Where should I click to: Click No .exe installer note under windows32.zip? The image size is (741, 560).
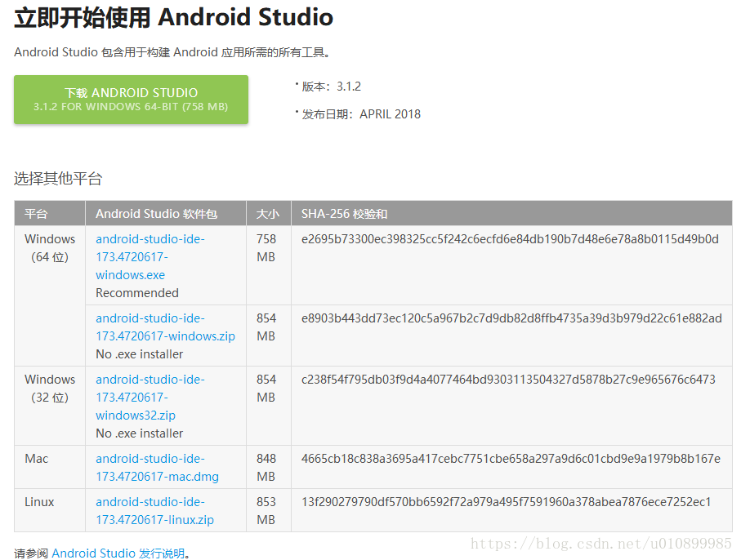click(x=139, y=433)
